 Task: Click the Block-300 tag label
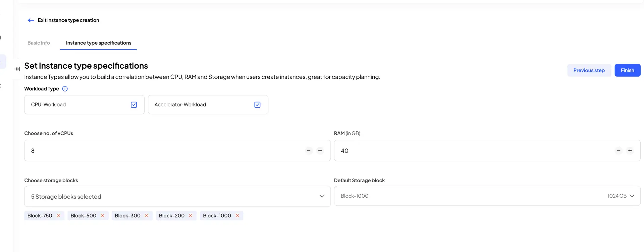pyautogui.click(x=127, y=215)
